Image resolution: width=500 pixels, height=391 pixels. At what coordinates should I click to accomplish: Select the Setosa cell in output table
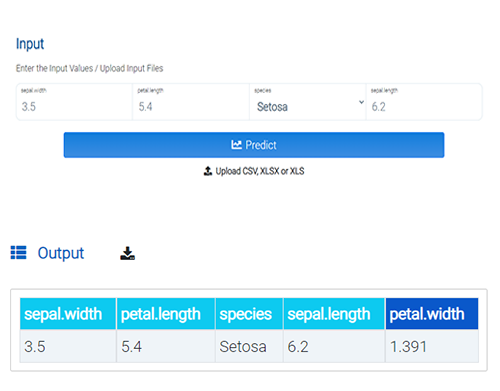tap(249, 346)
